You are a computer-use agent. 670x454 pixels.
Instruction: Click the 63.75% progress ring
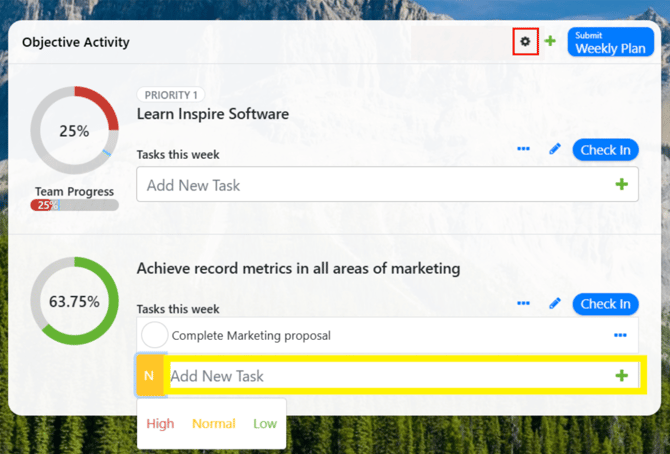click(74, 301)
